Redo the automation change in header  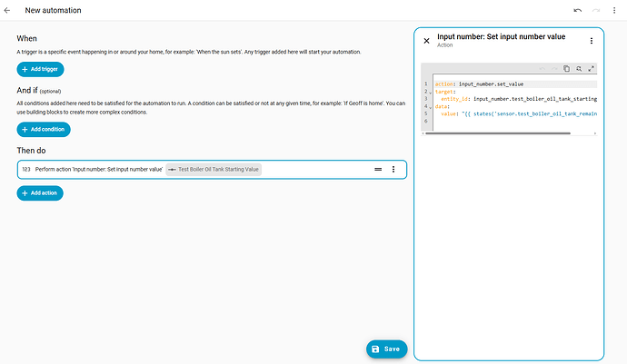tap(596, 10)
